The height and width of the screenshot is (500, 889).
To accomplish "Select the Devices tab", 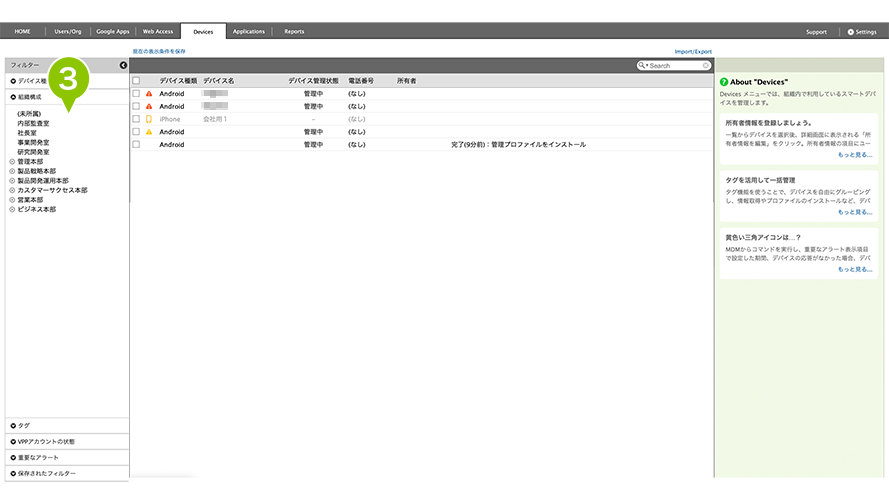I will pos(203,32).
